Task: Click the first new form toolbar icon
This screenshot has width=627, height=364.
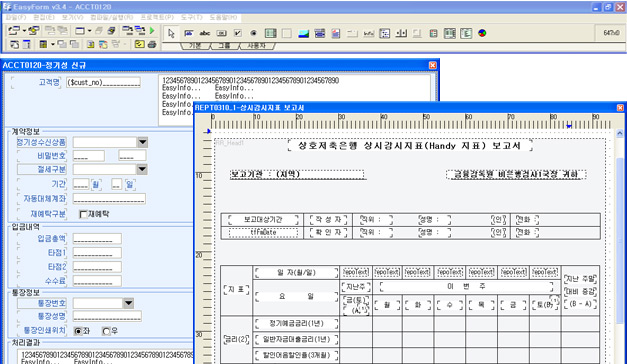Action: (x=14, y=30)
